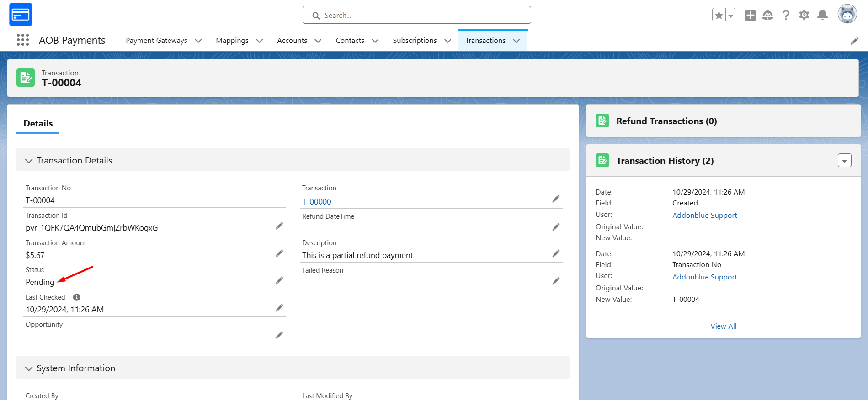Click the $5.67 amount value
Screen dimensions: 868x400
[35, 255]
